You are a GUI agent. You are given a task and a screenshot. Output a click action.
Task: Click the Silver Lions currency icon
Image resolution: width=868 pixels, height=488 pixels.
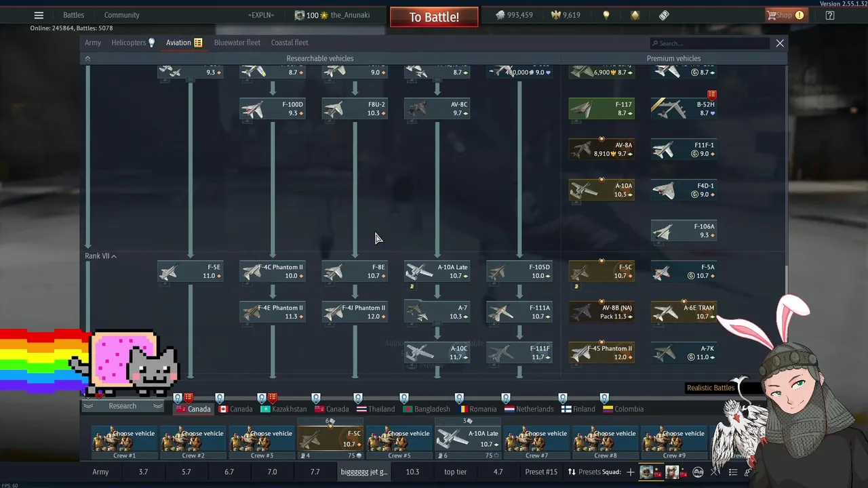pyautogui.click(x=500, y=15)
